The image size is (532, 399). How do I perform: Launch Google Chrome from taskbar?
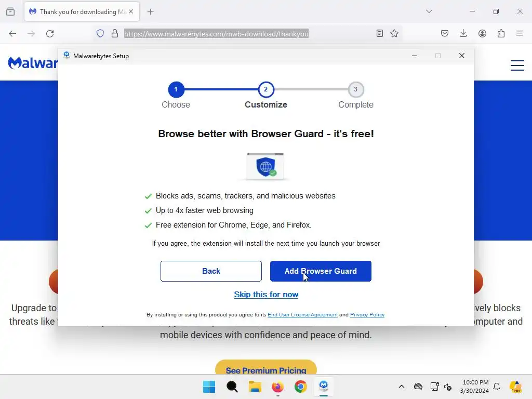click(x=301, y=387)
